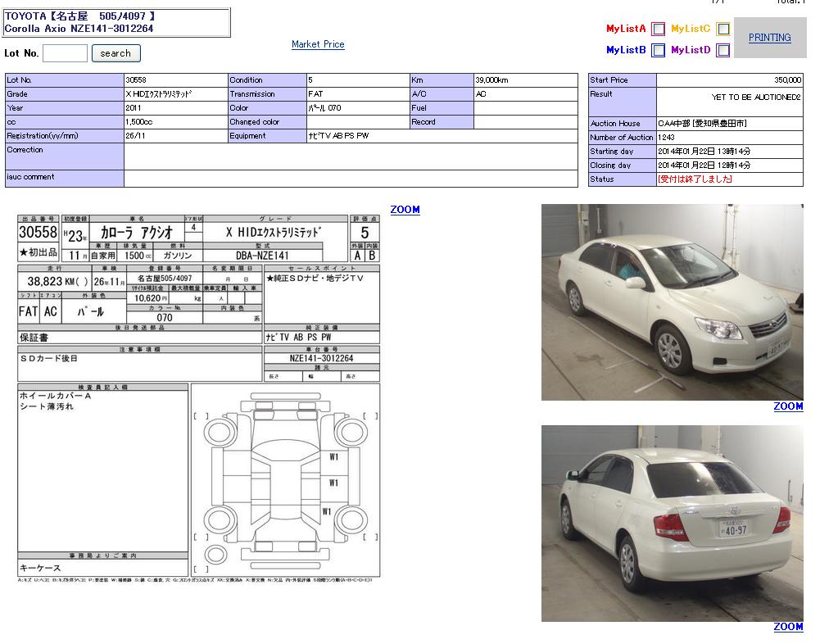
Task: Open the front view car photo
Action: tap(672, 302)
